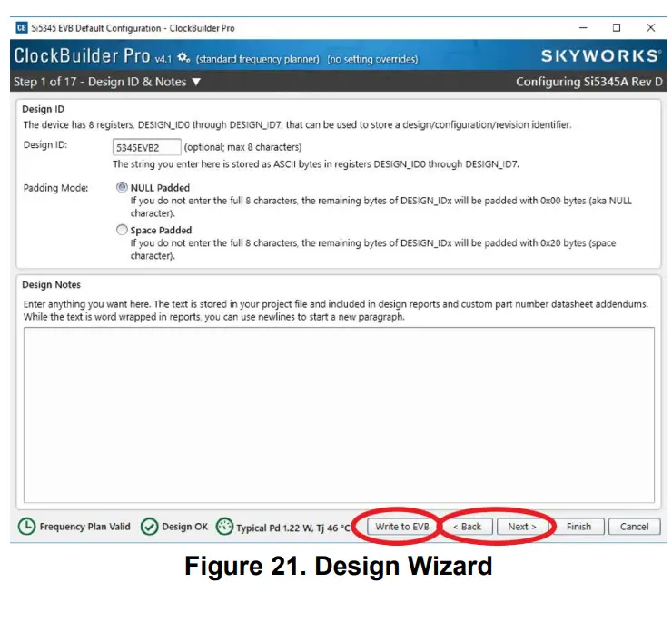
Task: Click into the Design ID input field
Action: (146, 147)
